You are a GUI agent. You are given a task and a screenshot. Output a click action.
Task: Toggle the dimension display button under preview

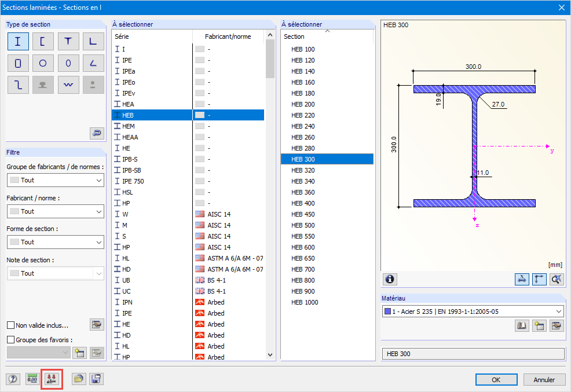pos(522,279)
